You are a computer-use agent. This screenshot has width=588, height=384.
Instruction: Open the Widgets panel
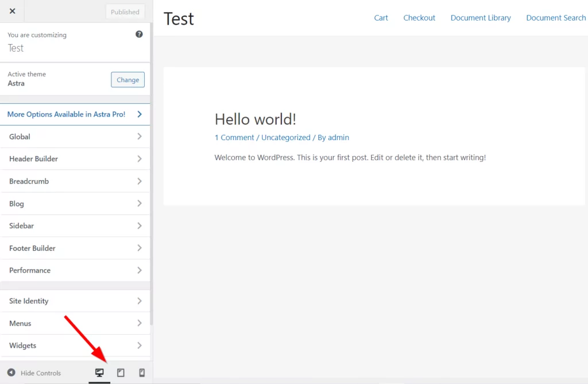(75, 346)
